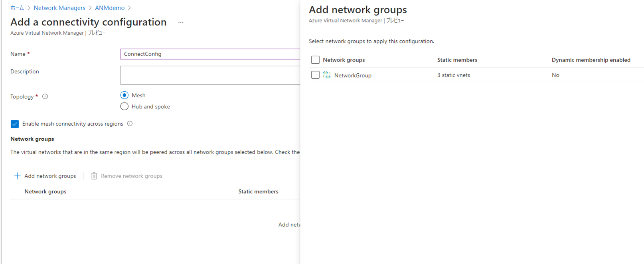Select the Hub and spoke topology
Screen dimensions: 644x264
[124, 106]
